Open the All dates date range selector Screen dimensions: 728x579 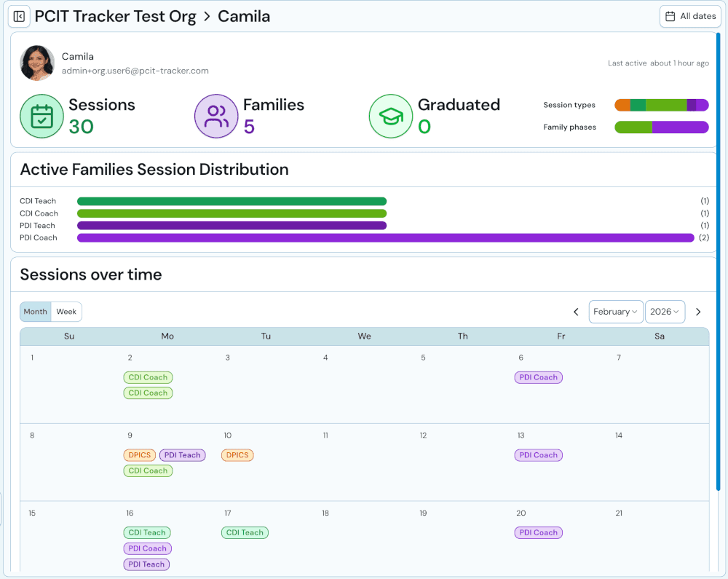689,16
